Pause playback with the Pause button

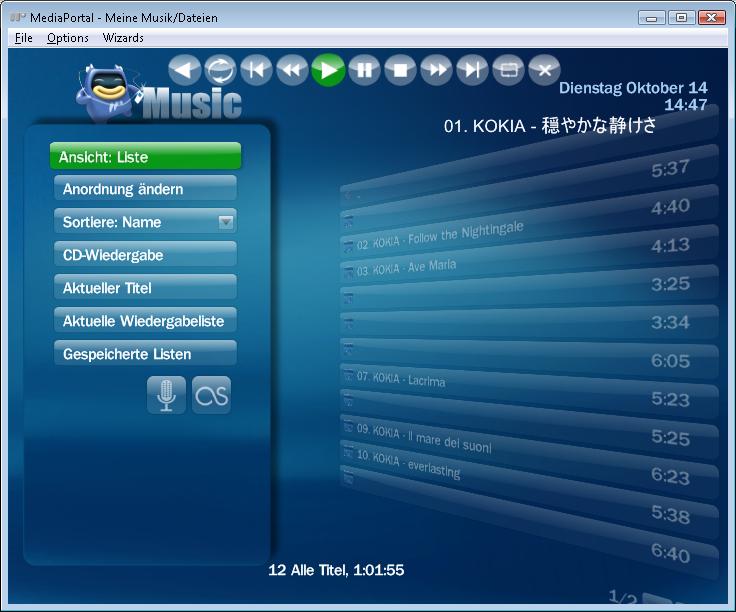tap(364, 70)
